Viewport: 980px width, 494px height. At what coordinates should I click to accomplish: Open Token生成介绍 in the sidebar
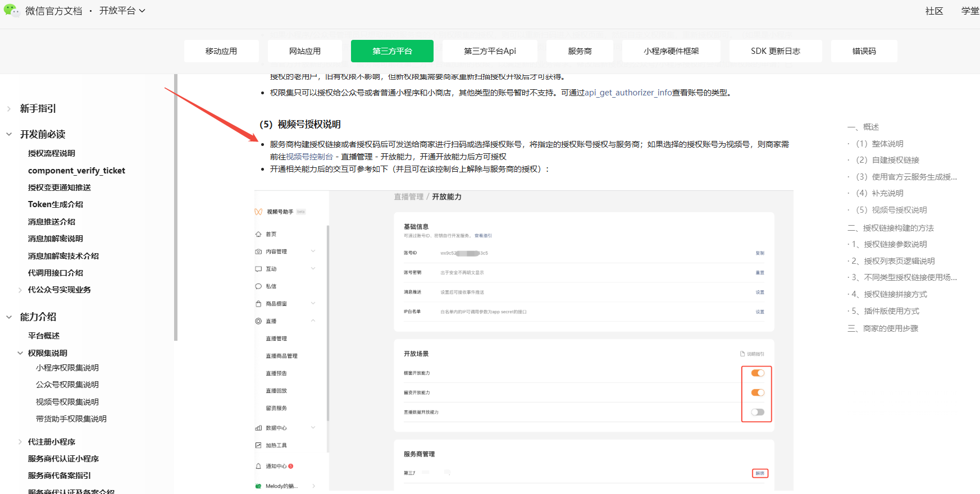click(56, 204)
